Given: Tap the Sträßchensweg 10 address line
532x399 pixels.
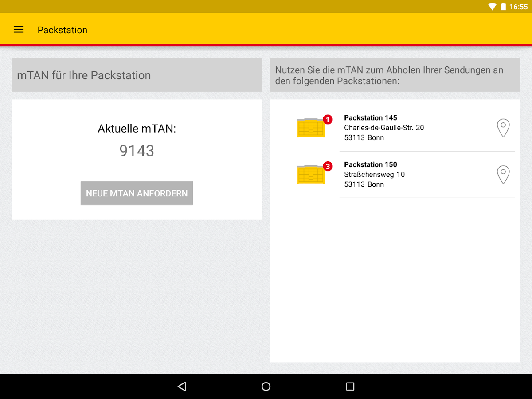Looking at the screenshot, I should coord(375,175).
